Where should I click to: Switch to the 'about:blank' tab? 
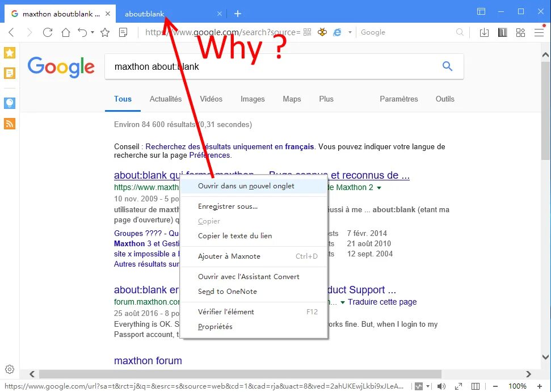pyautogui.click(x=171, y=14)
